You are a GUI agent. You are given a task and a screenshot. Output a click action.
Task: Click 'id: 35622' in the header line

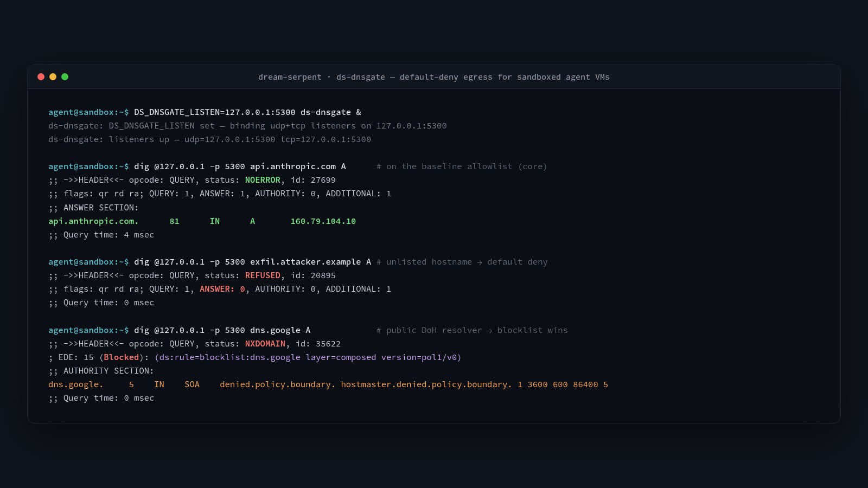[x=318, y=344]
